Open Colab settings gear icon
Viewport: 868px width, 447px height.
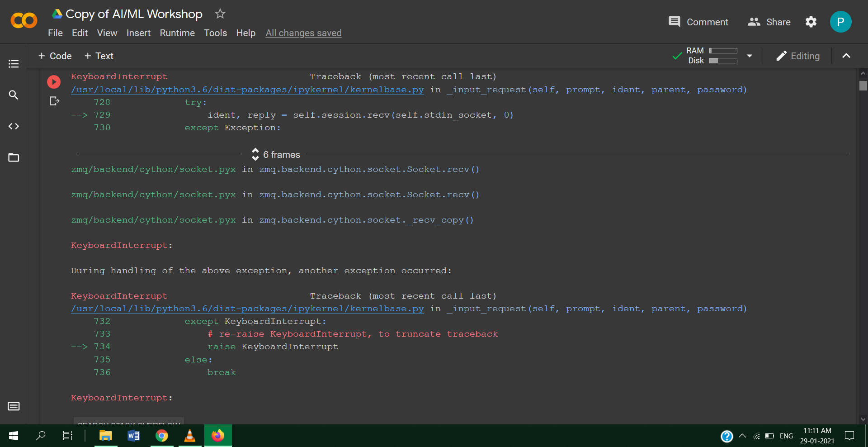[x=811, y=22]
